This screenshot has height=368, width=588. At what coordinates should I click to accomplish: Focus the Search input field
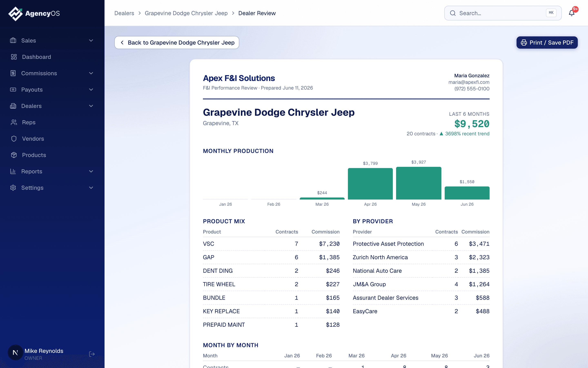click(503, 13)
